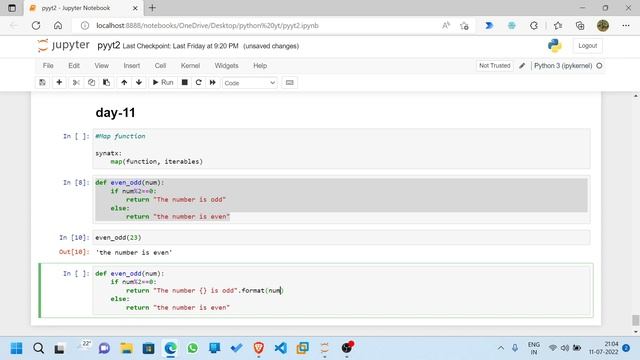This screenshot has width=640, height=360.
Task: Open the Widgets menu
Action: click(226, 66)
